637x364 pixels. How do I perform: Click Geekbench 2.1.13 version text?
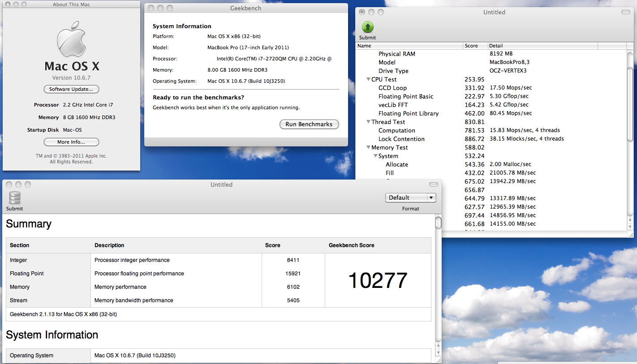63,314
